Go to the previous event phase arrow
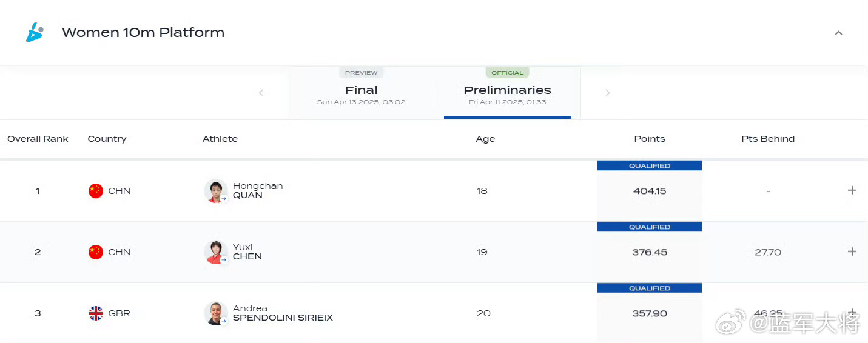Image resolution: width=868 pixels, height=343 pixels. coord(261,93)
